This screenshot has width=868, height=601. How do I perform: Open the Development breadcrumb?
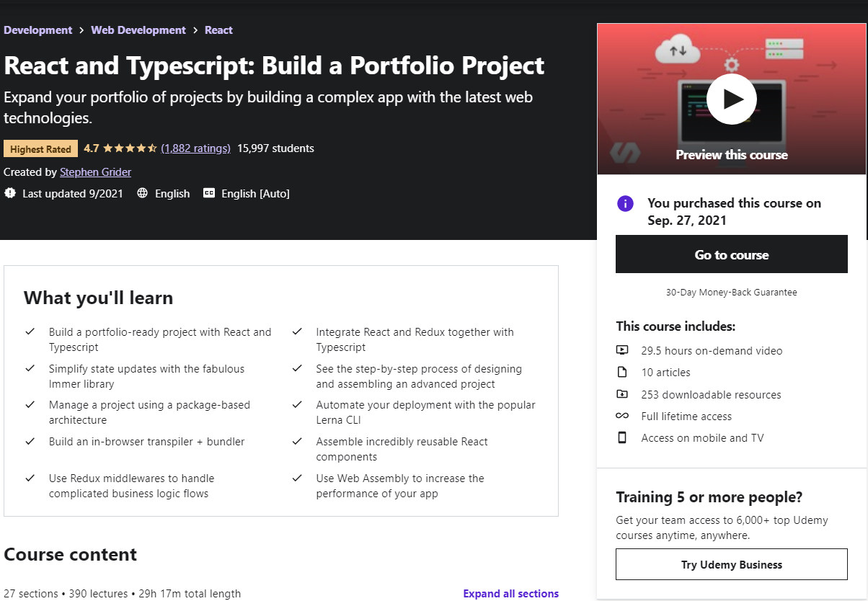(x=38, y=30)
